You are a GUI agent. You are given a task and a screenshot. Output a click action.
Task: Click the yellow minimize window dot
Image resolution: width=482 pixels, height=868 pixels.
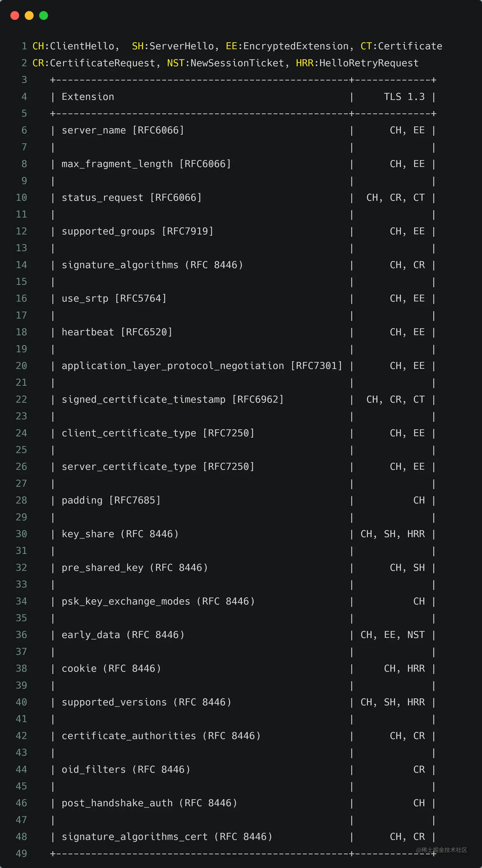click(x=29, y=16)
